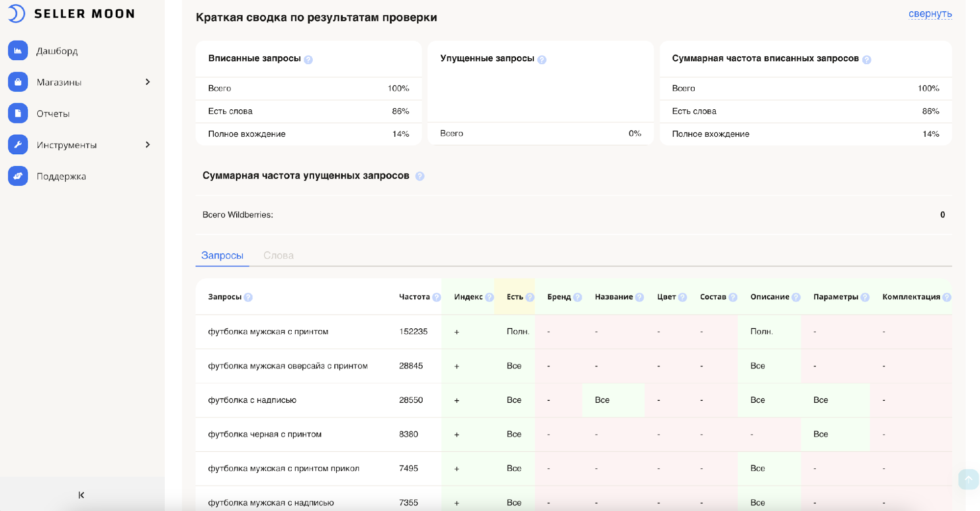Image resolution: width=980 pixels, height=511 pixels.
Task: Click the Магазины shop bag icon
Action: click(18, 82)
